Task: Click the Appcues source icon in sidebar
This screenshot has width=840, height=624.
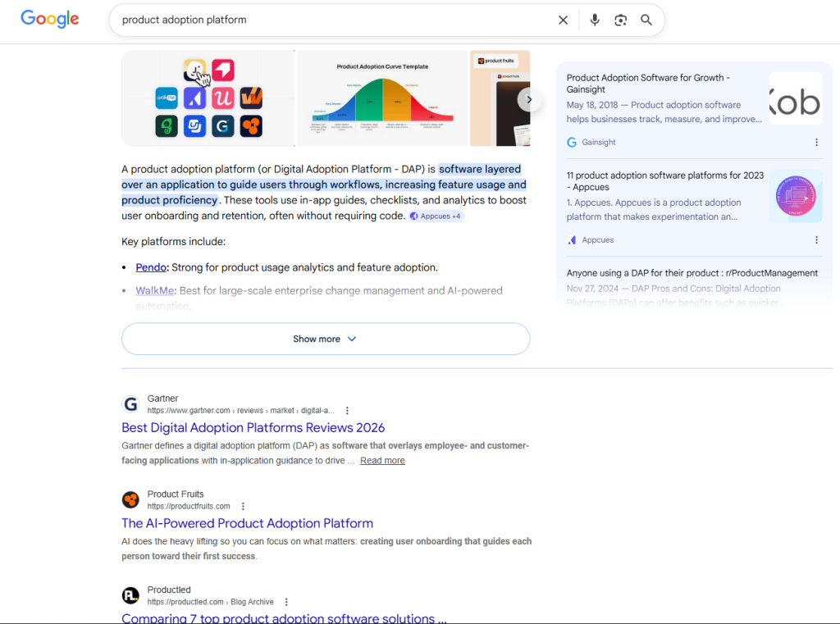Action: tap(572, 240)
